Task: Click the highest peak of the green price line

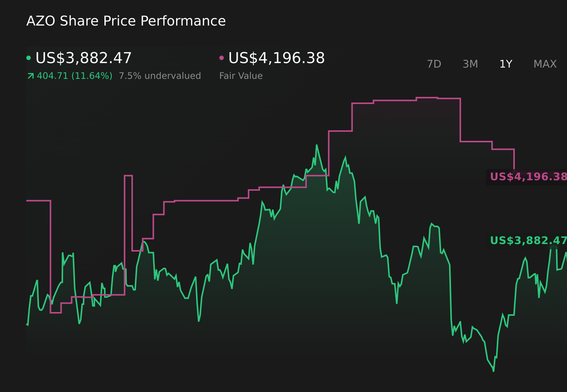Action: click(x=317, y=145)
